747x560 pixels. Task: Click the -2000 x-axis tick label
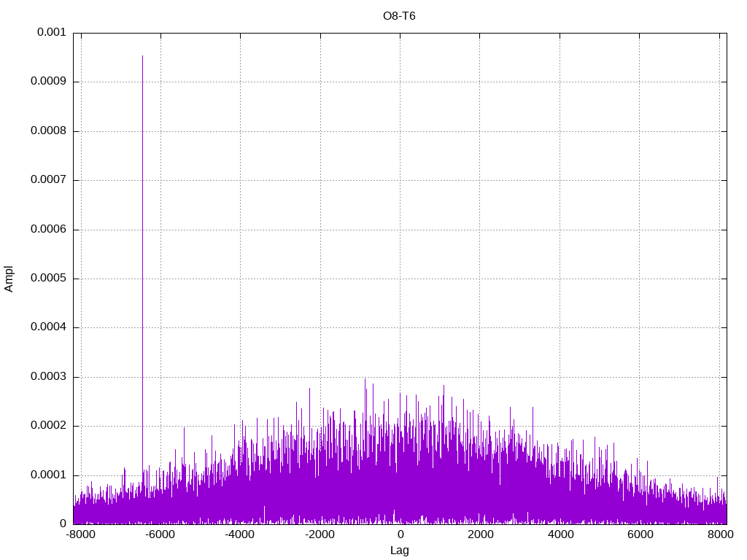point(320,535)
